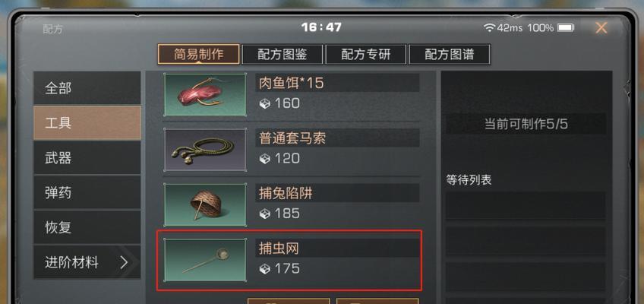
Task: Click the cube cost icon beside 120
Action: point(265,159)
